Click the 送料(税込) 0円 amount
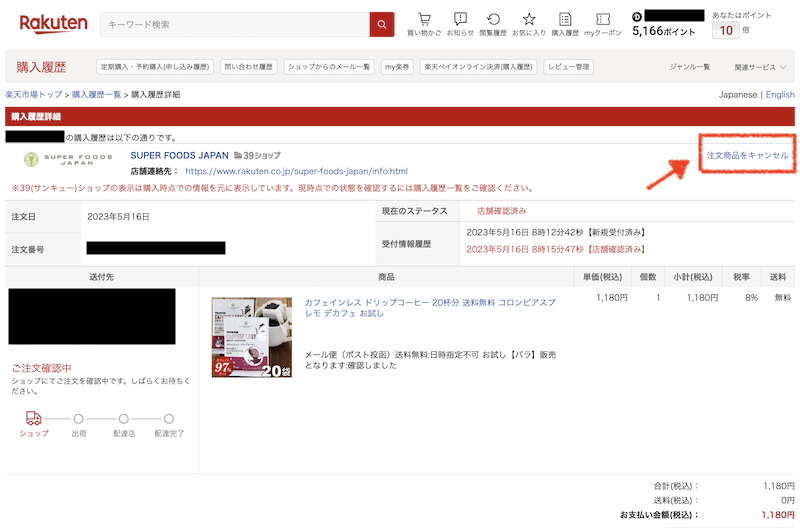Image resolution: width=800 pixels, height=528 pixels. 788,500
